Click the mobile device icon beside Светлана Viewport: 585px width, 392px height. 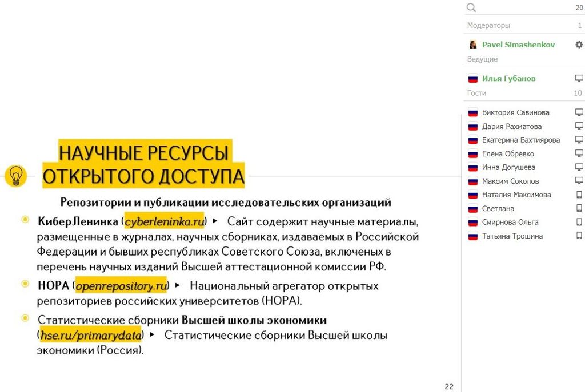[579, 208]
